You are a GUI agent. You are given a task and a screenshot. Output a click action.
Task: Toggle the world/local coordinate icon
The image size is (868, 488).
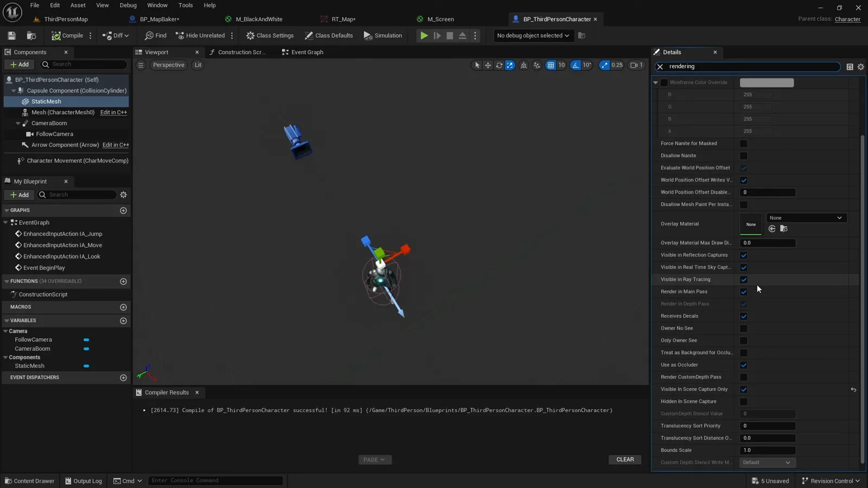coord(524,65)
